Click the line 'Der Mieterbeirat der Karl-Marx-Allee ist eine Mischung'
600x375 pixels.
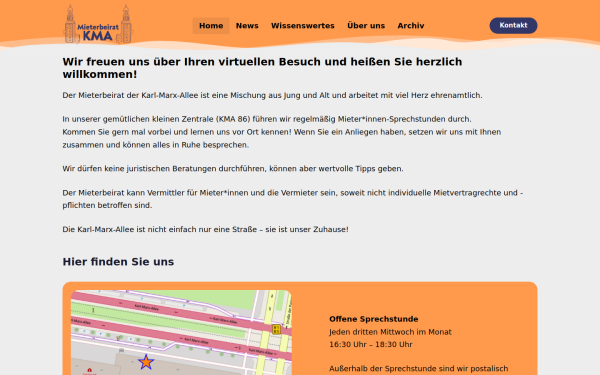tap(272, 95)
